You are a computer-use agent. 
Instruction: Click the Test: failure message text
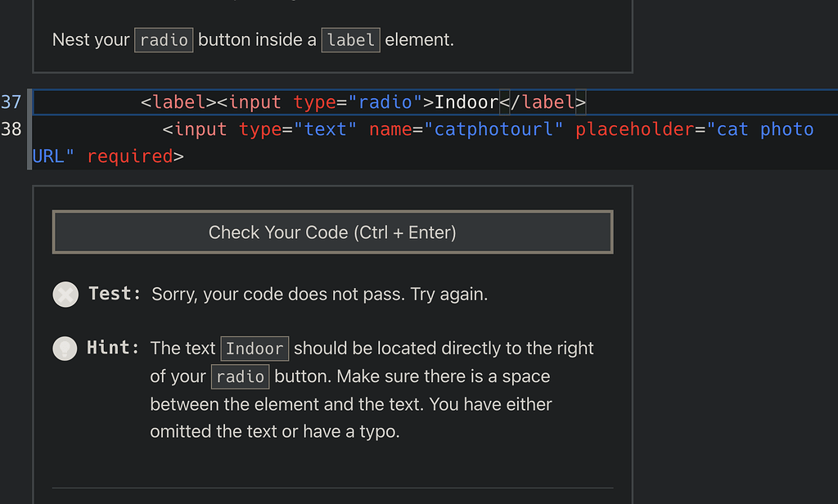click(x=319, y=294)
